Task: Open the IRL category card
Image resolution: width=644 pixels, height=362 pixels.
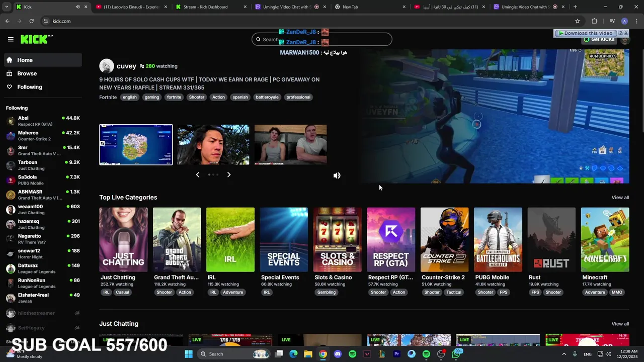Action: 230,240
